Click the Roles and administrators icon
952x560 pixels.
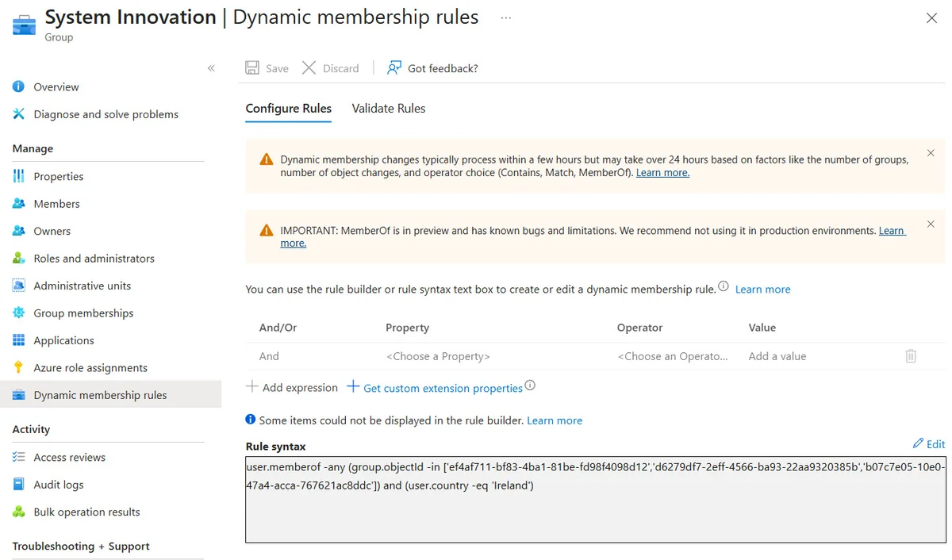coord(18,259)
